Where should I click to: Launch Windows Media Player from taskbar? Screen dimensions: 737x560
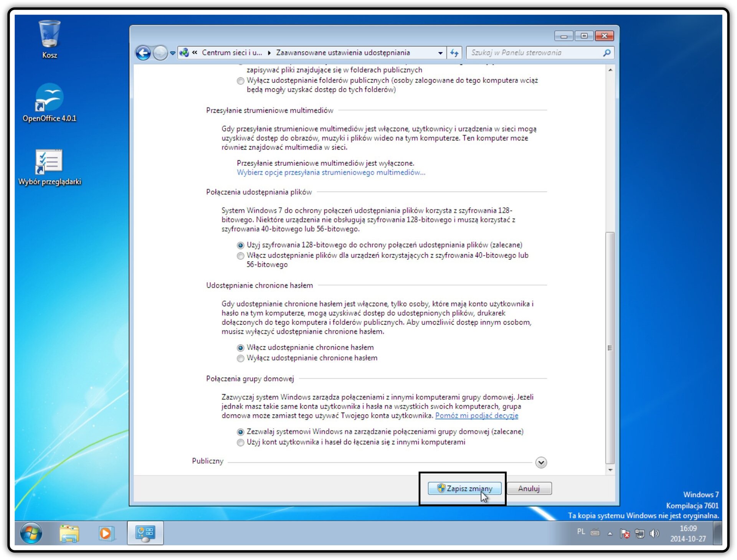click(x=106, y=533)
